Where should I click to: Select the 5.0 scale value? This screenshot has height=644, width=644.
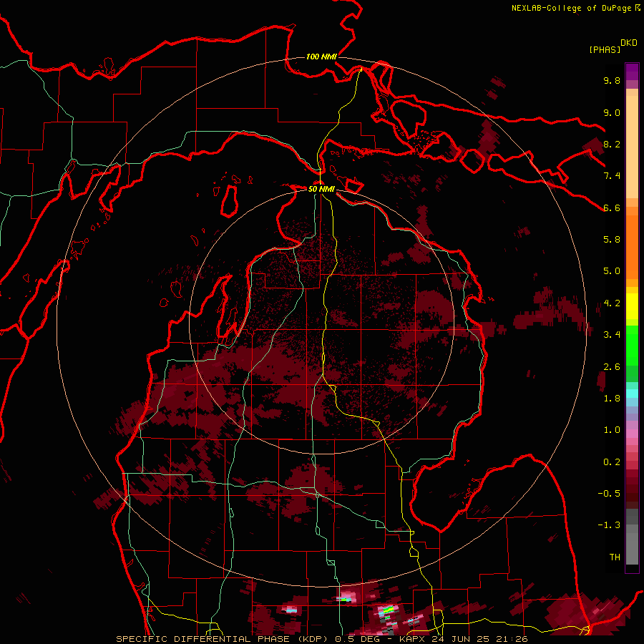click(612, 271)
